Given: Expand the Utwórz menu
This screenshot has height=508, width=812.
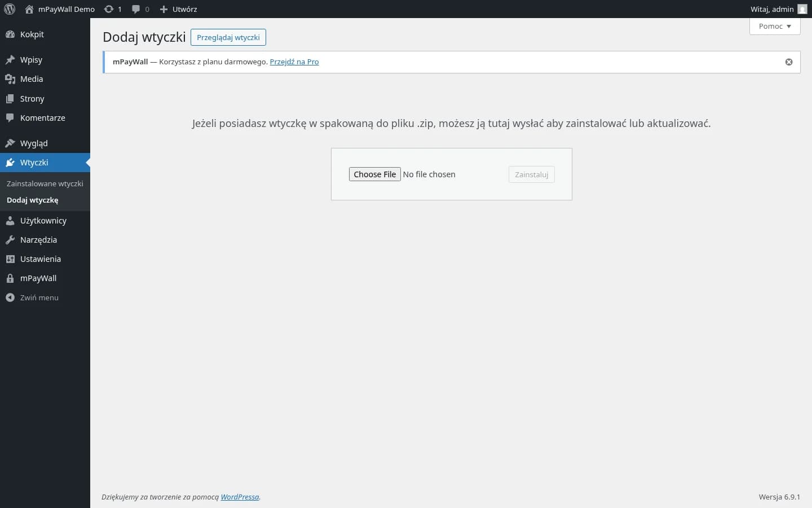Looking at the screenshot, I should click(178, 9).
